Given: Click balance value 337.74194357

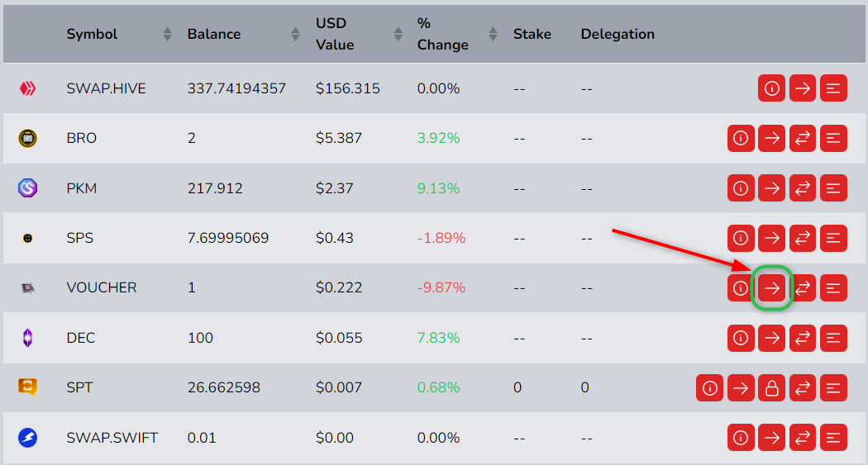Looking at the screenshot, I should 236,88.
